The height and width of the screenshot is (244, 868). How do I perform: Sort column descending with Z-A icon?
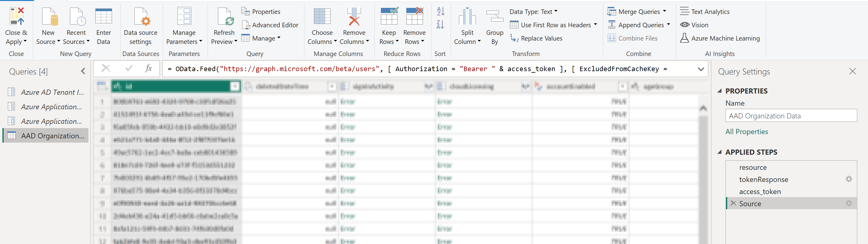(x=441, y=25)
